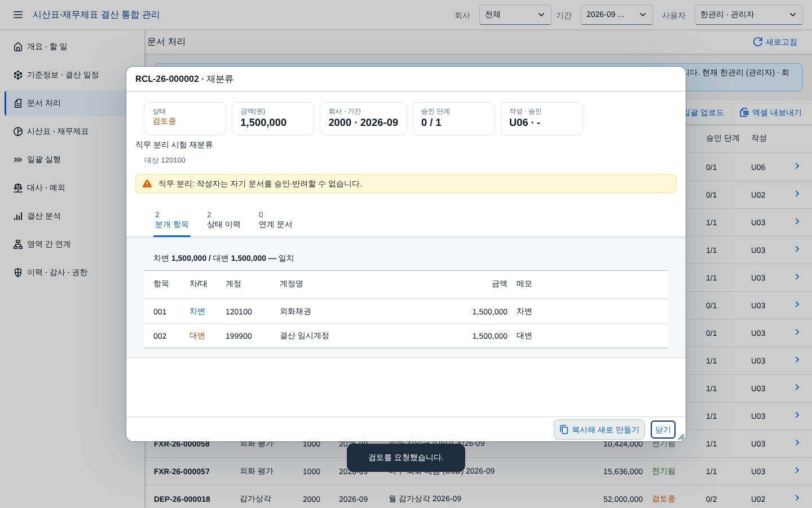
Task: Click the 이력 · 감사 · 권한 shield icon
Action: [x=18, y=273]
